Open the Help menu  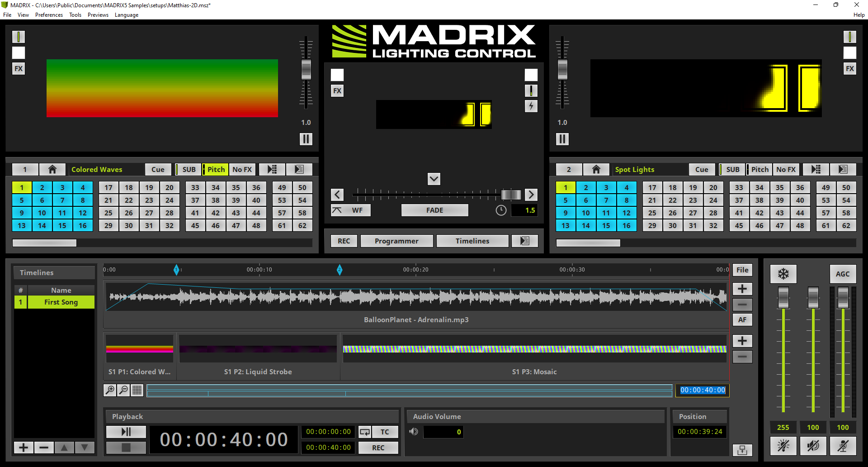[x=859, y=15]
